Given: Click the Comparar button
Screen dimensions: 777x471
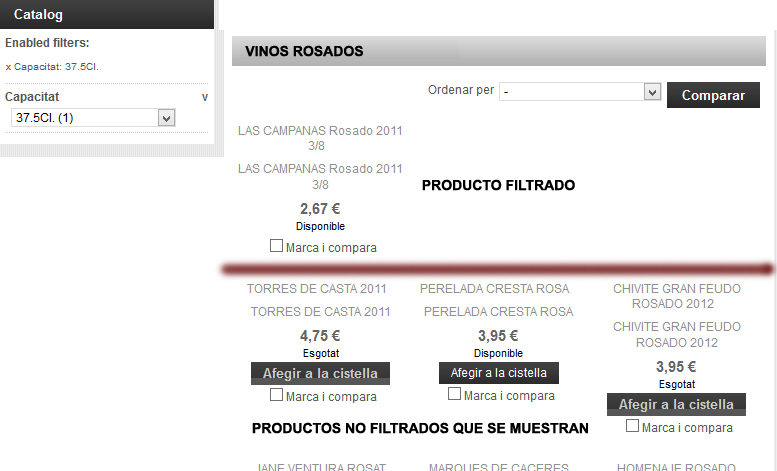Looking at the screenshot, I should [x=713, y=95].
